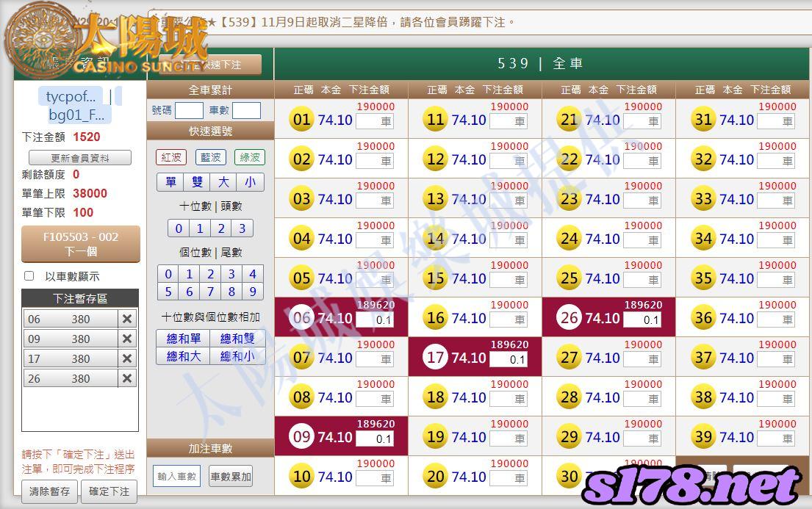Click bet amount field for number 39
This screenshot has width=812, height=509.
tap(776, 438)
